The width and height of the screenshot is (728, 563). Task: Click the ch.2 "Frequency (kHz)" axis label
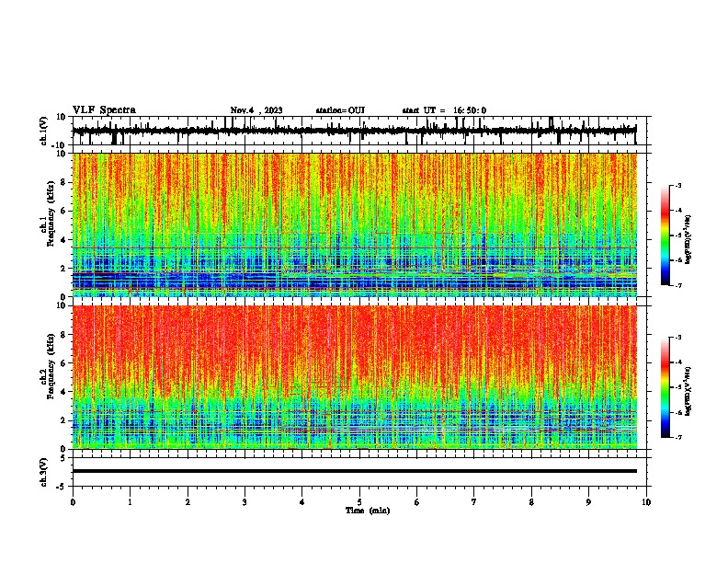[x=51, y=366]
